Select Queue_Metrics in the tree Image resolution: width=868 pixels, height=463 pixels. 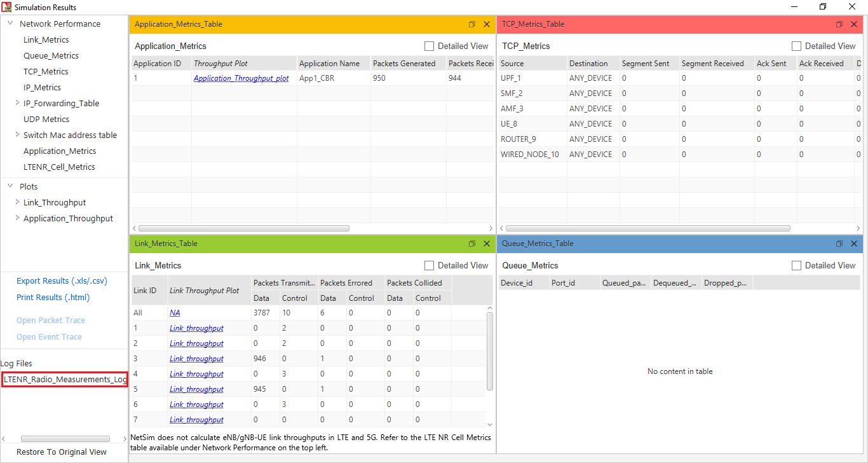click(51, 55)
